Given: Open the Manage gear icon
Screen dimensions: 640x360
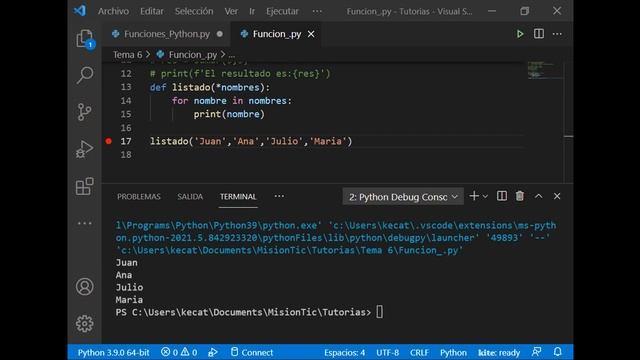Looking at the screenshot, I should pyautogui.click(x=84, y=323).
